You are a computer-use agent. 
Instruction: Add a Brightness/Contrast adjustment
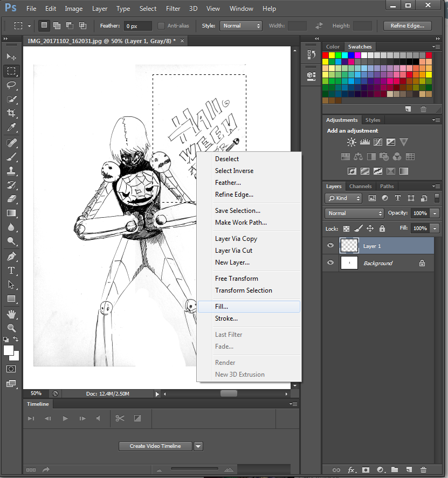click(351, 142)
